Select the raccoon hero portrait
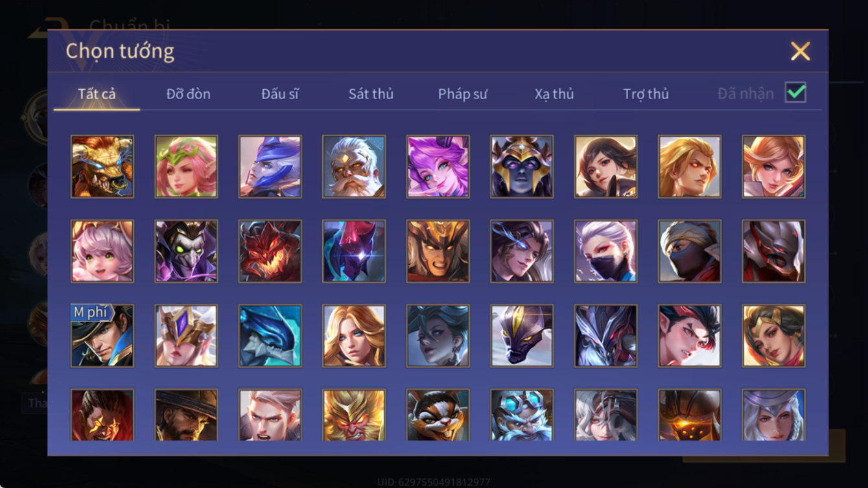Image resolution: width=868 pixels, height=488 pixels. (x=438, y=415)
